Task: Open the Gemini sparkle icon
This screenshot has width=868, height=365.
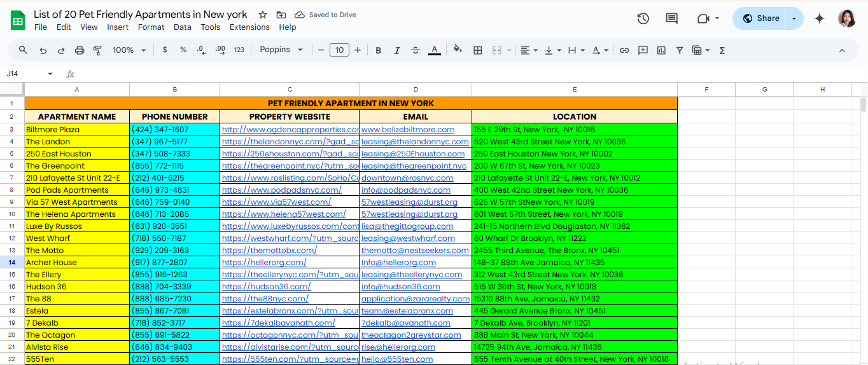Action: click(x=820, y=18)
